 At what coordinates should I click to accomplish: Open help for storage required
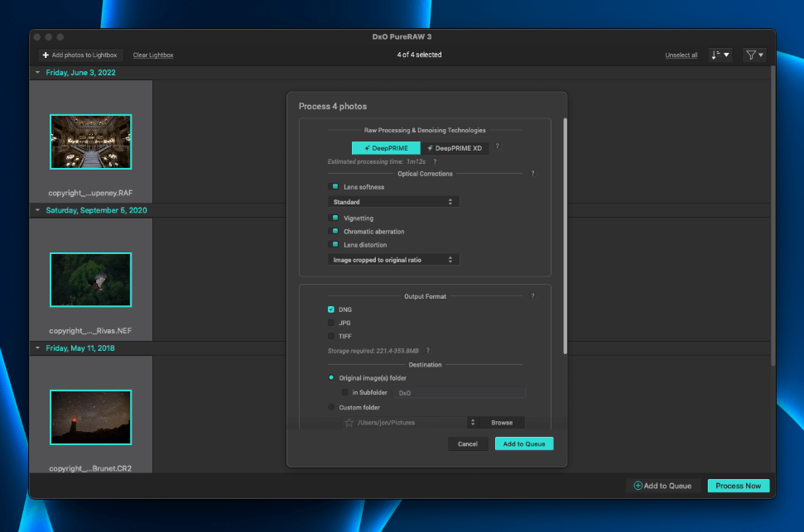click(427, 351)
